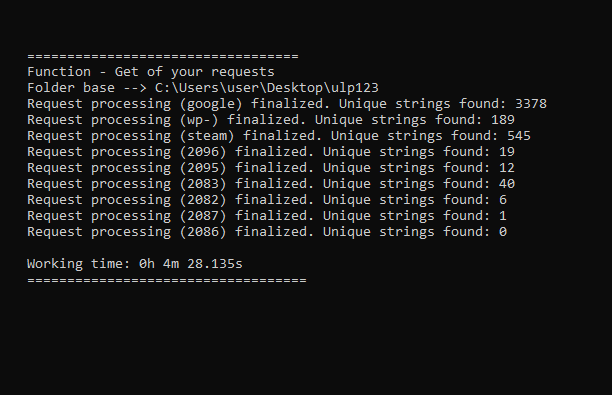Select the folder path C:\Users\user\Desktop\ulp123
612x395 pixels.
267,88
